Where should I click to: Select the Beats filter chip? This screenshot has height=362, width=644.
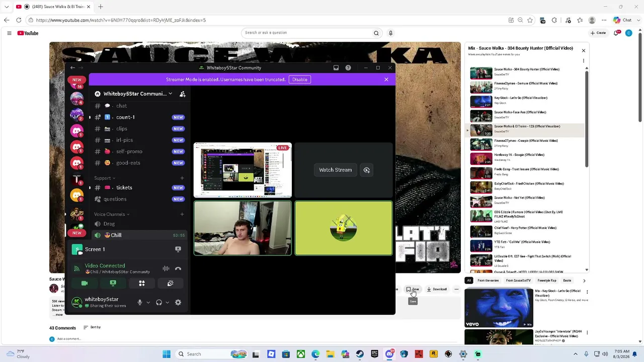coord(567,281)
